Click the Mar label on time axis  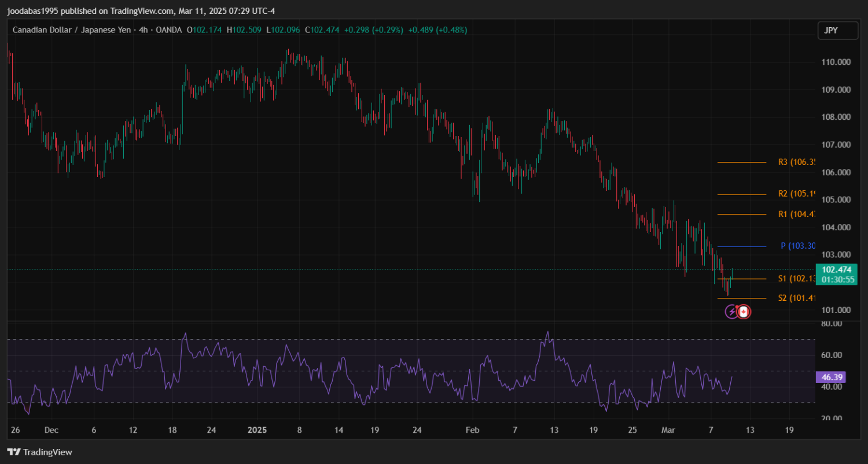[668, 430]
